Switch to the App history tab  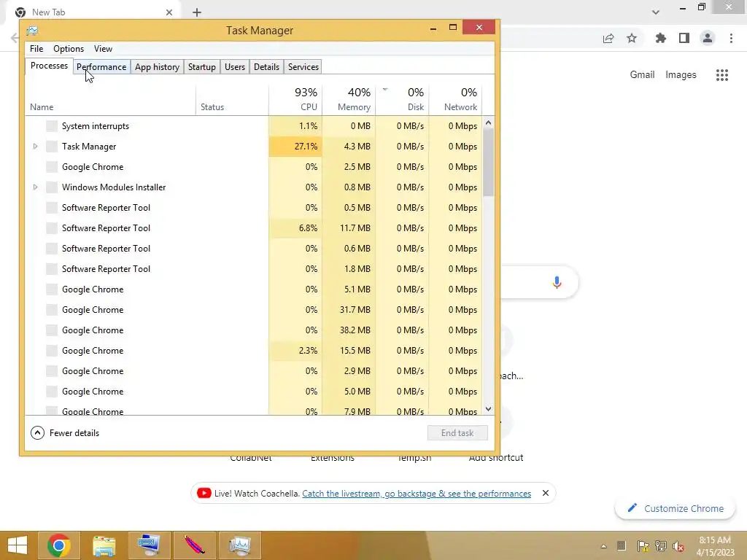(x=157, y=66)
